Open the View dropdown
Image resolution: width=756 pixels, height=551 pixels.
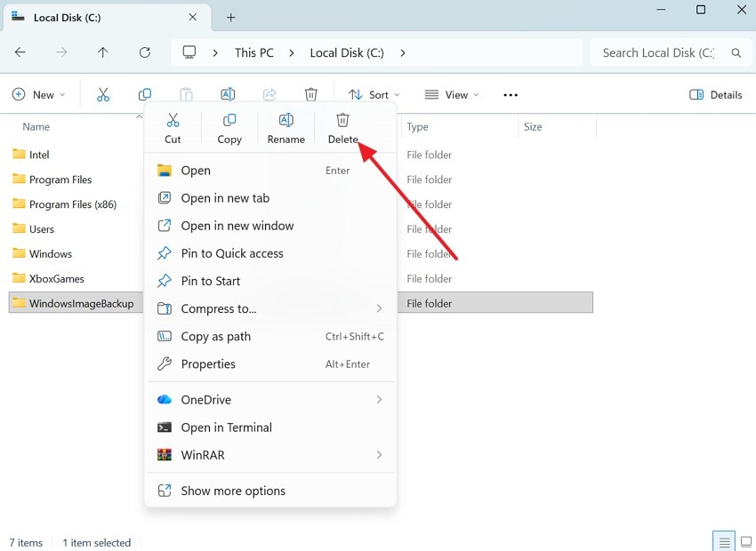pyautogui.click(x=452, y=95)
